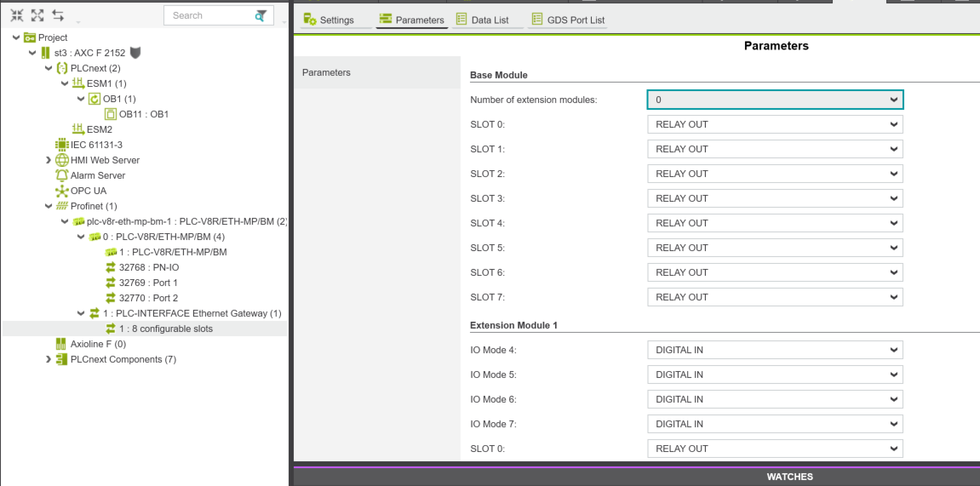Image resolution: width=980 pixels, height=486 pixels.
Task: Open the SLOT 3 relay type dropdown
Action: [774, 198]
